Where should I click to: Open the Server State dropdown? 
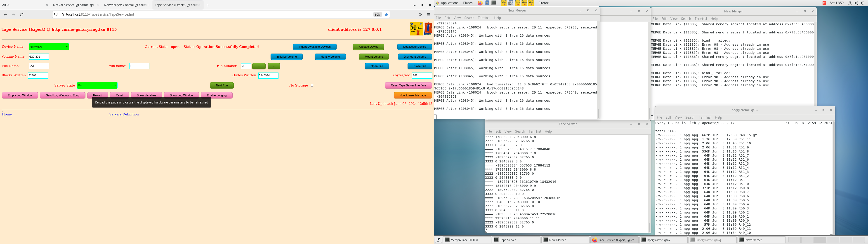coord(97,85)
